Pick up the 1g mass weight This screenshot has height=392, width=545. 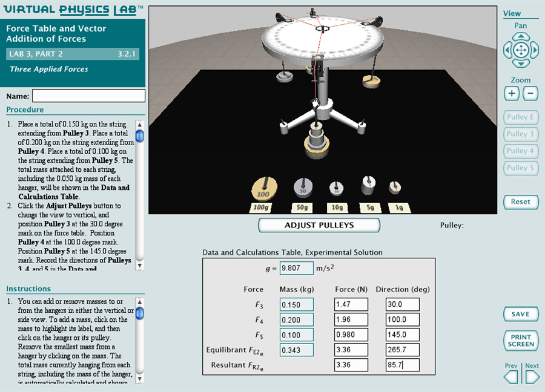(395, 188)
